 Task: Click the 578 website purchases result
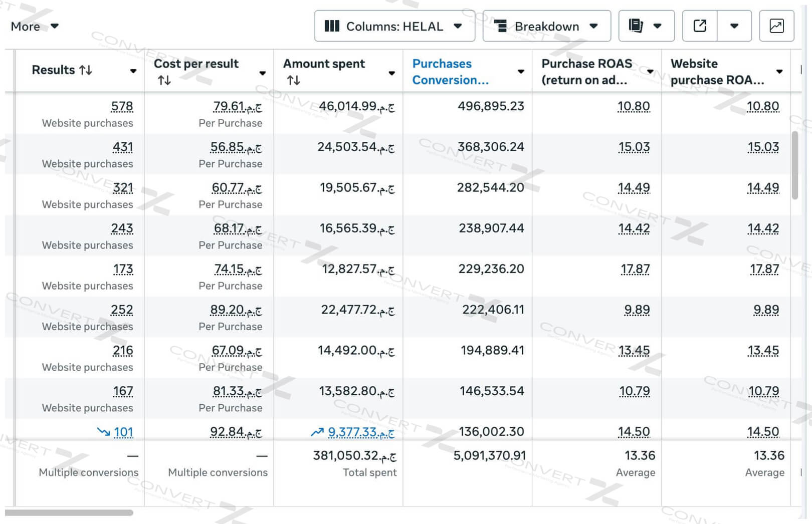click(122, 106)
